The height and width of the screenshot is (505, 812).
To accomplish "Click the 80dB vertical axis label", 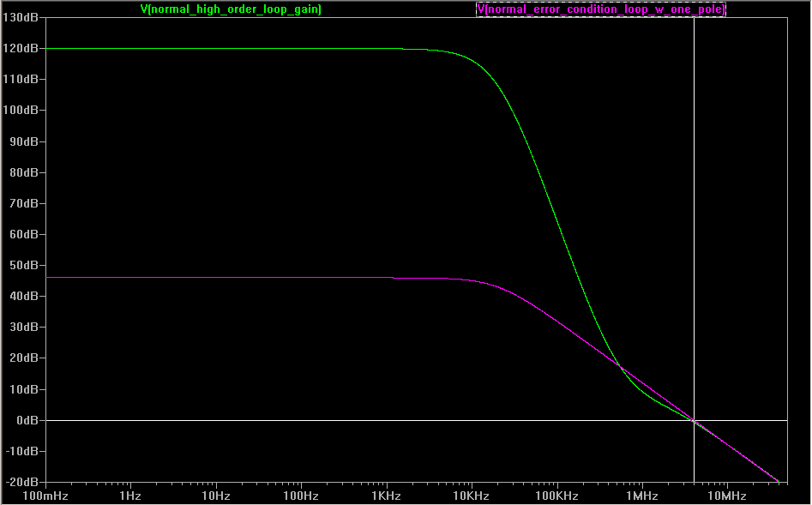I will tap(24, 172).
